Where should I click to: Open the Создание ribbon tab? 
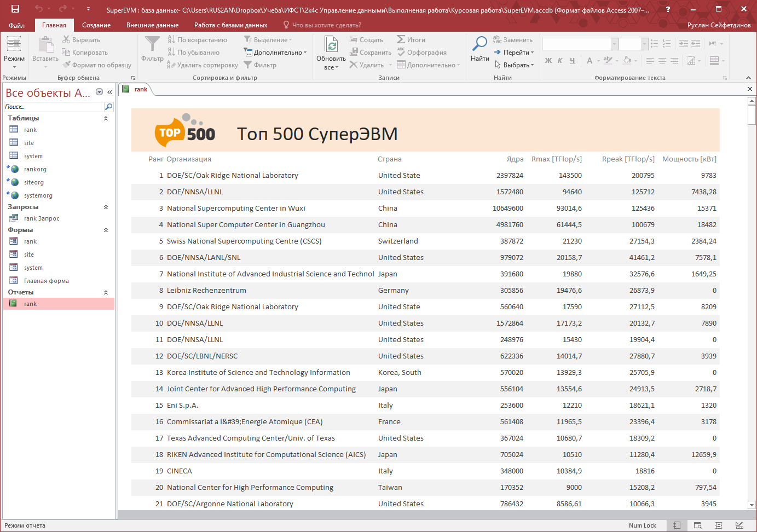pyautogui.click(x=96, y=25)
